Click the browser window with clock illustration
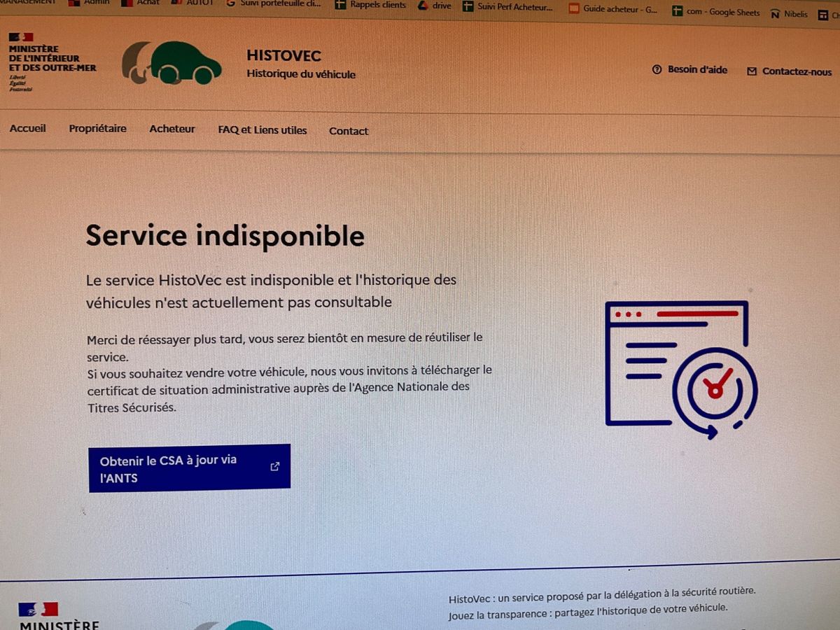This screenshot has height=630, width=840. pyautogui.click(x=680, y=370)
